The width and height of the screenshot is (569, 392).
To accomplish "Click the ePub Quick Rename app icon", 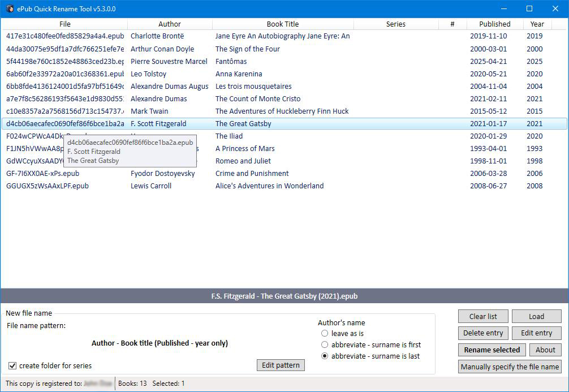I will pyautogui.click(x=10, y=8).
